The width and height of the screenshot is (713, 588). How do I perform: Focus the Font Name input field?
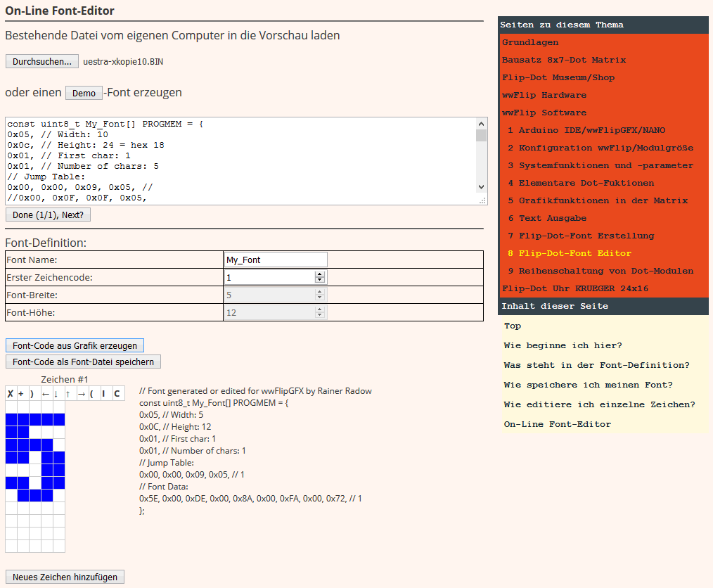[276, 260]
